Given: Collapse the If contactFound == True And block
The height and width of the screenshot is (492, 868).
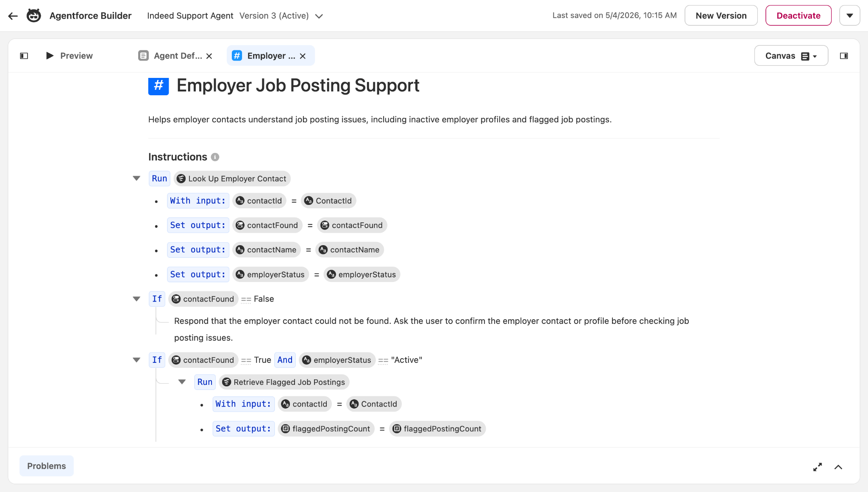Looking at the screenshot, I should click(x=136, y=360).
